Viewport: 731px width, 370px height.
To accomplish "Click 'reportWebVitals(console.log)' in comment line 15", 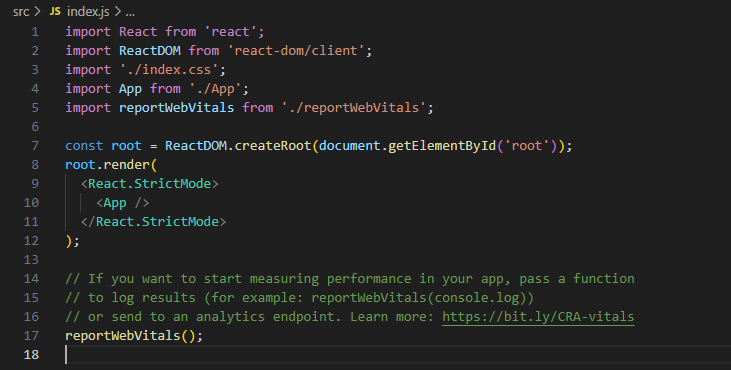I will click(x=419, y=298).
